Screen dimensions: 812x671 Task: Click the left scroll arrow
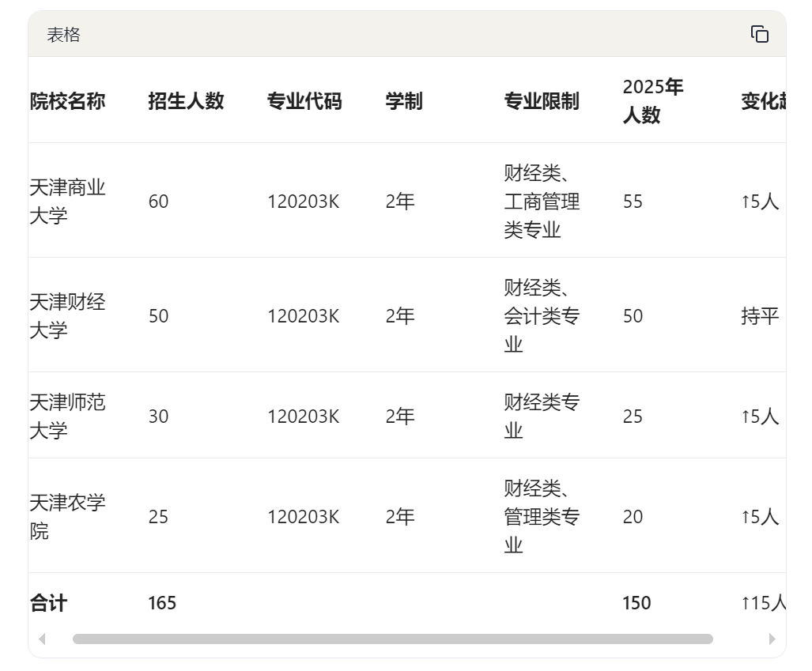[x=43, y=639]
